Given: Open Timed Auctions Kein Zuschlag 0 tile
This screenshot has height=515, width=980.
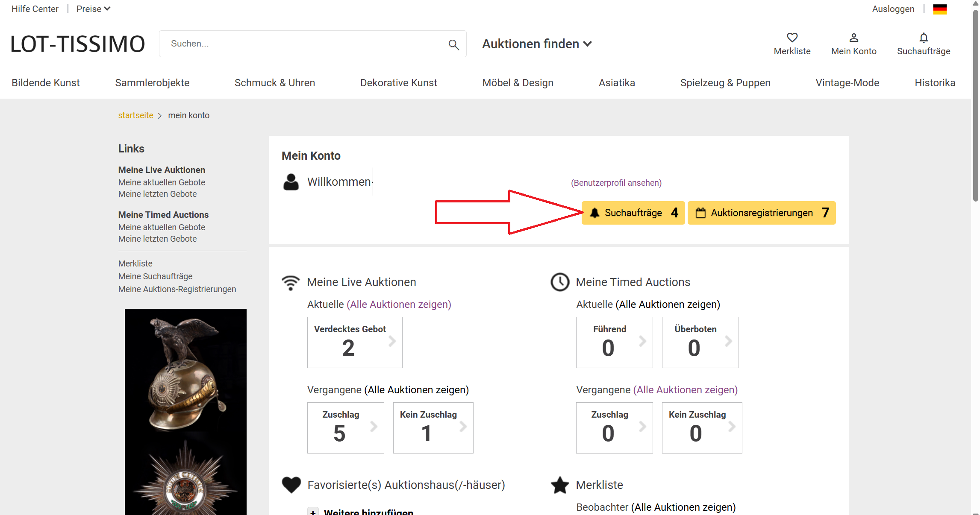Looking at the screenshot, I should [702, 427].
